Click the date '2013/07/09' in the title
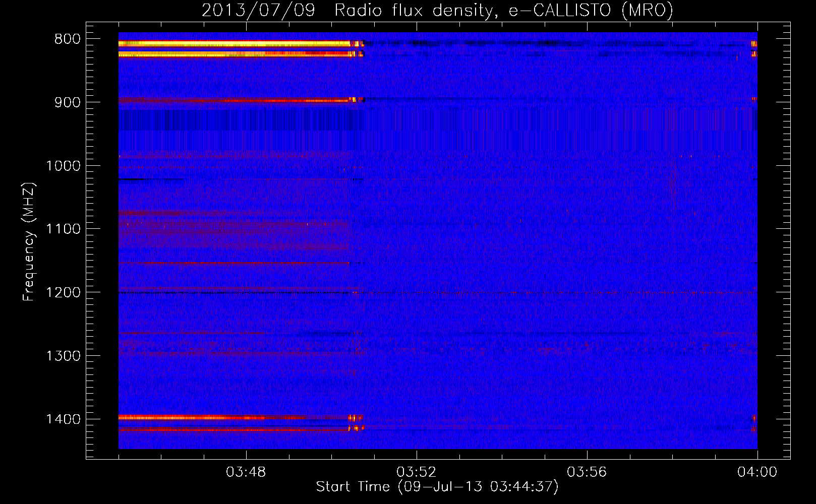This screenshot has width=816, height=504. pyautogui.click(x=258, y=10)
